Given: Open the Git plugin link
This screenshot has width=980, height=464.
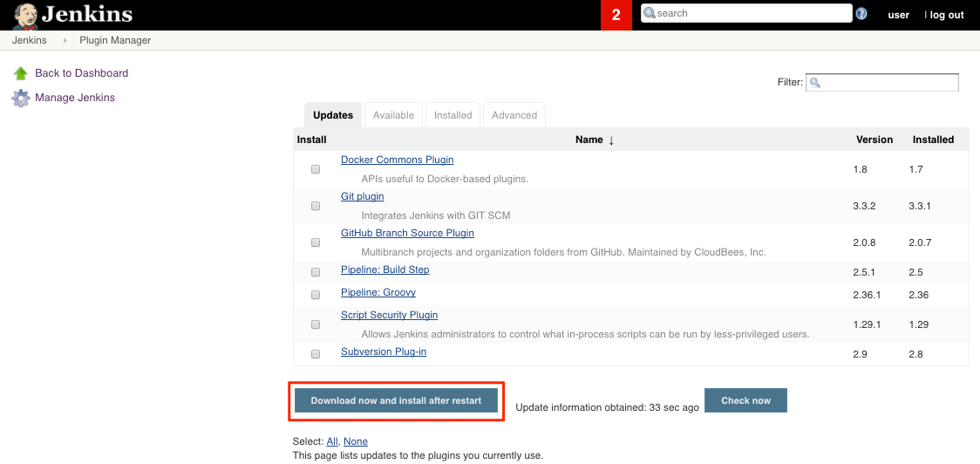Looking at the screenshot, I should (x=363, y=196).
